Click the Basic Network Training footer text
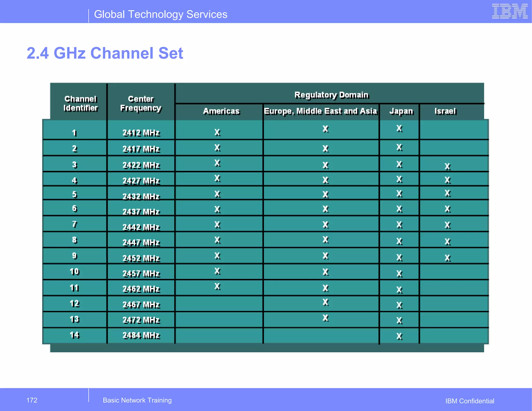 pos(137,400)
